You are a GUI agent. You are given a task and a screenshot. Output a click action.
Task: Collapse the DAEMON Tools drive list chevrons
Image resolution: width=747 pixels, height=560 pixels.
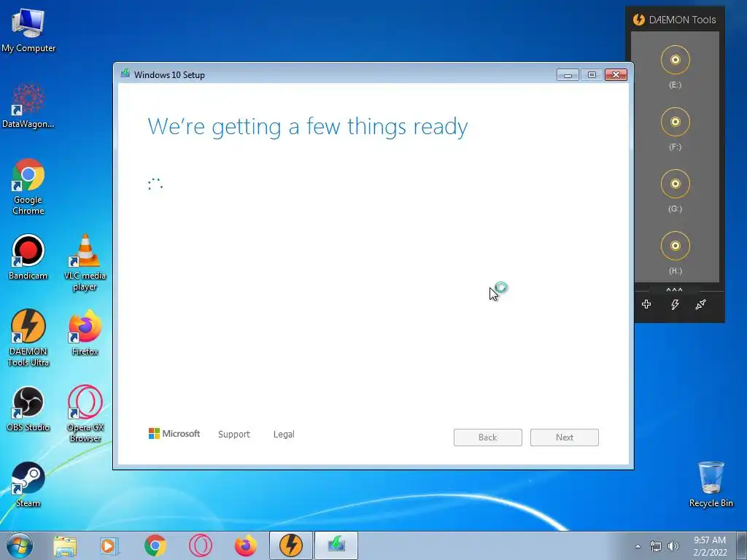pyautogui.click(x=674, y=289)
